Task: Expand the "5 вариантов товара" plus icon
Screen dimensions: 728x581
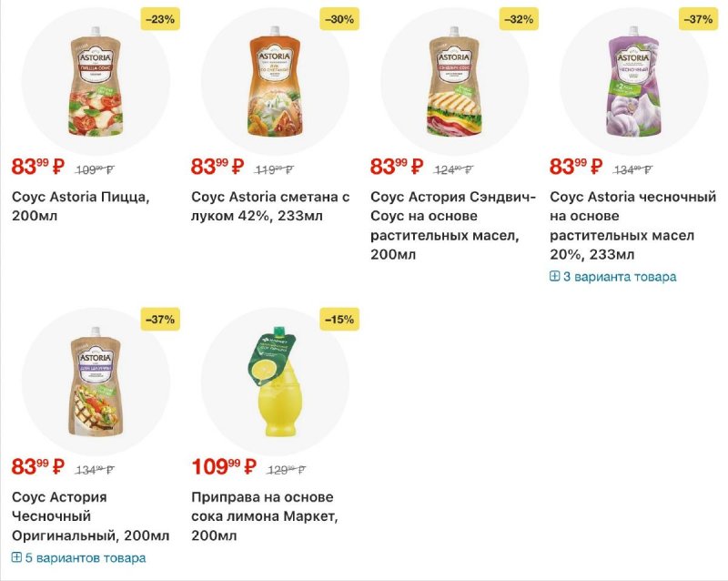Action: coord(16,557)
